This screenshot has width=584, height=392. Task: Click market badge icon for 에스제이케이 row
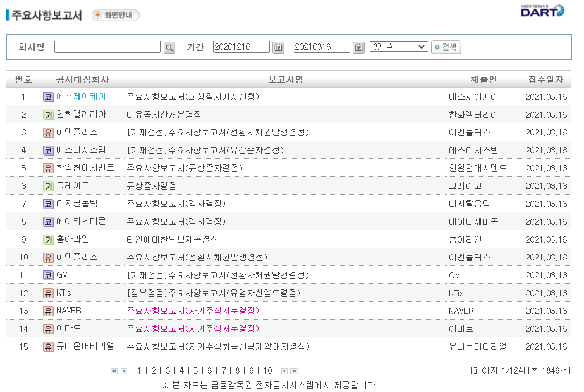coord(48,97)
